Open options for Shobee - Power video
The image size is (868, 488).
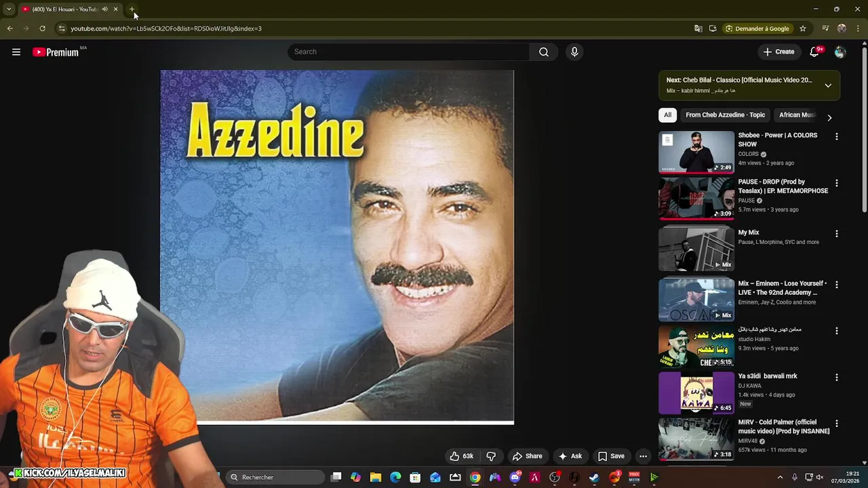836,136
